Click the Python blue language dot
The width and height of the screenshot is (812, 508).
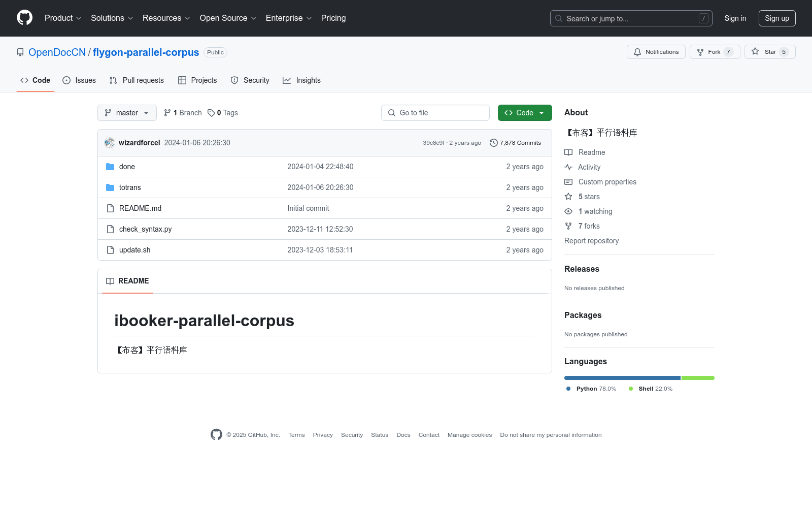(568, 389)
